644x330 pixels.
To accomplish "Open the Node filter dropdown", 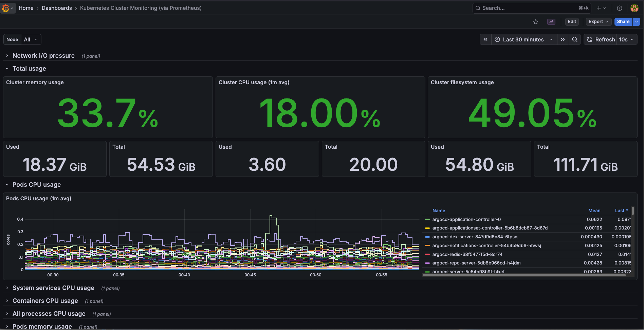I will [30, 39].
